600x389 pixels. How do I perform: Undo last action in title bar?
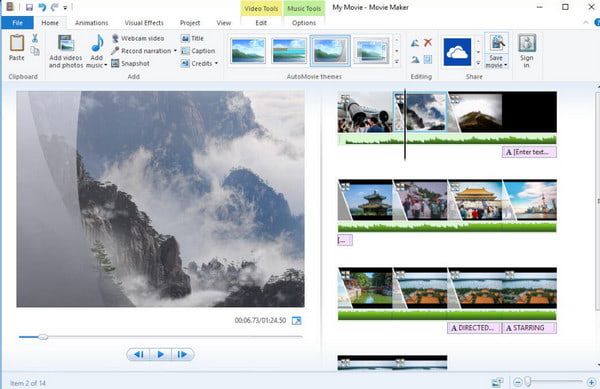[x=42, y=7]
